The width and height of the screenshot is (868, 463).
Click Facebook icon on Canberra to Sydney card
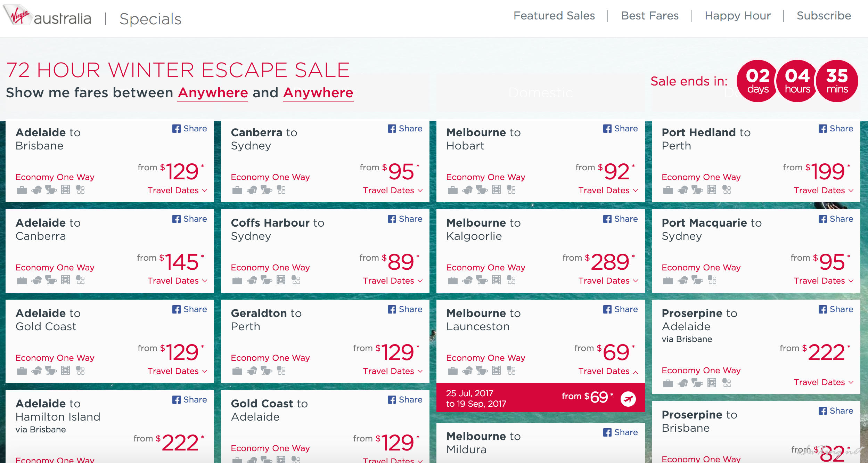click(392, 129)
